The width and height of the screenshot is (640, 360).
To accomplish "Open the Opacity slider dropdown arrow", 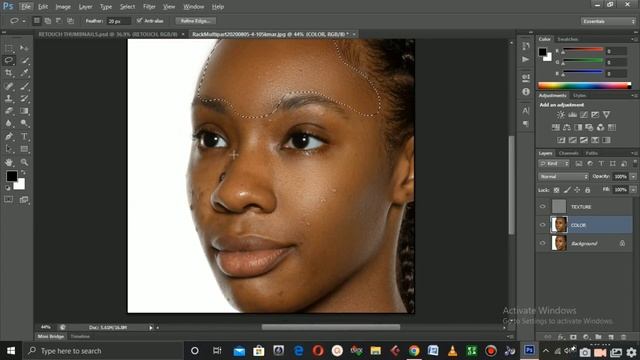I will click(x=633, y=177).
